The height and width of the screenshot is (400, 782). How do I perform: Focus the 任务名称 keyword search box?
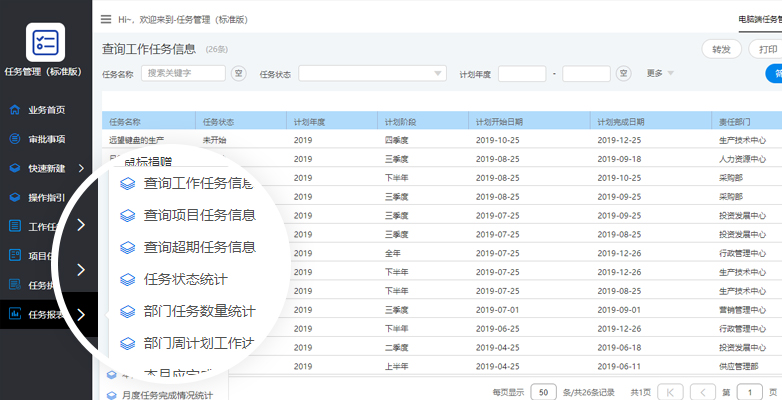click(183, 73)
